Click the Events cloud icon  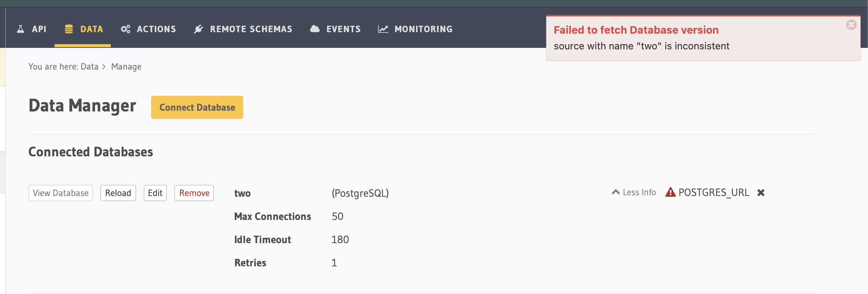(x=315, y=29)
